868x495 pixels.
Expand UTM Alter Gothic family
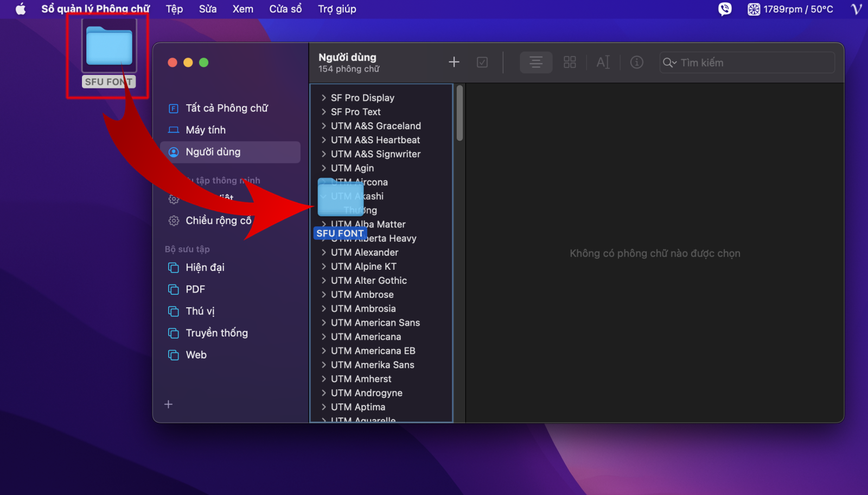coord(324,281)
